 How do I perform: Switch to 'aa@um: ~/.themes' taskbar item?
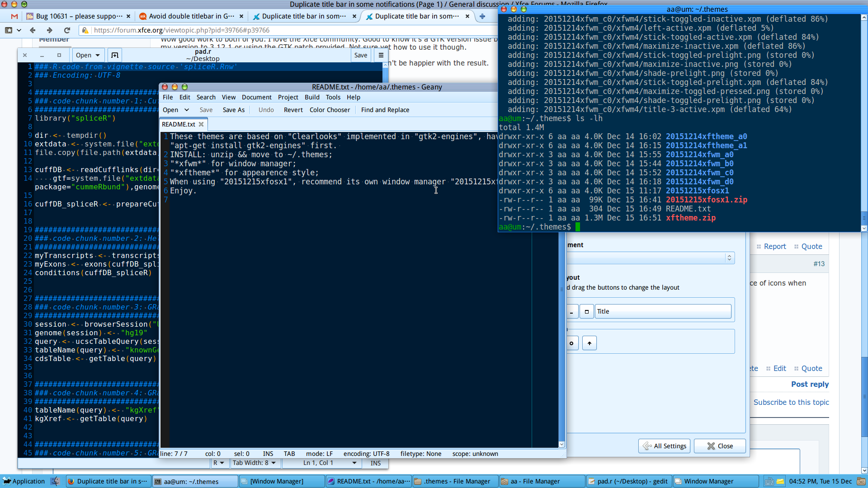coord(195,481)
